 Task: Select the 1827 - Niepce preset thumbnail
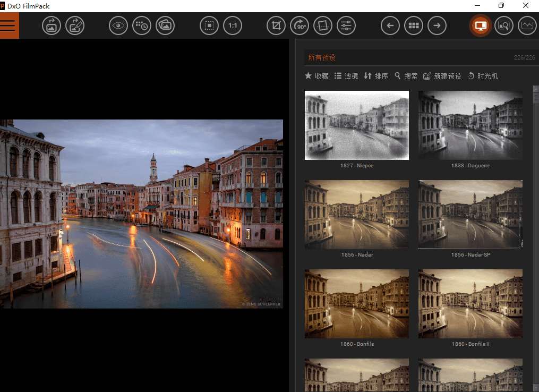[357, 125]
